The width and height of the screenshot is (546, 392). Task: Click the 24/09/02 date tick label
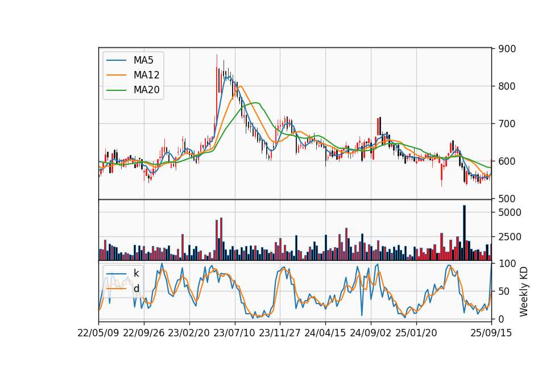370,333
